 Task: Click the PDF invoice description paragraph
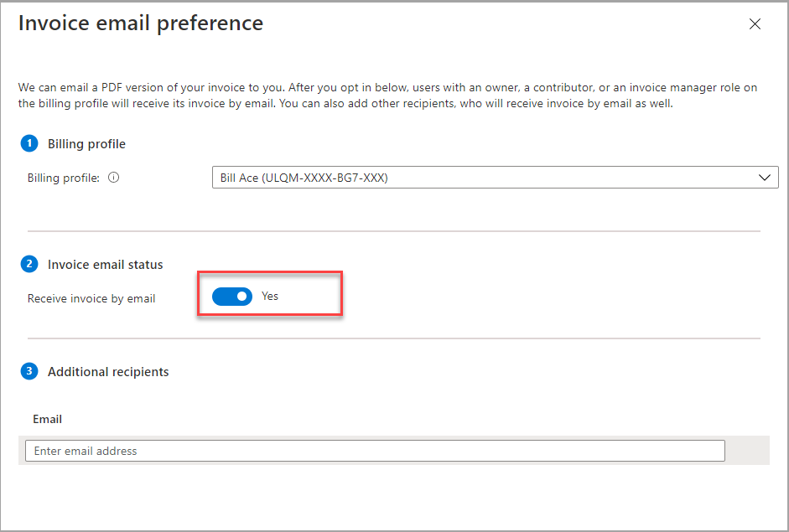tap(387, 96)
